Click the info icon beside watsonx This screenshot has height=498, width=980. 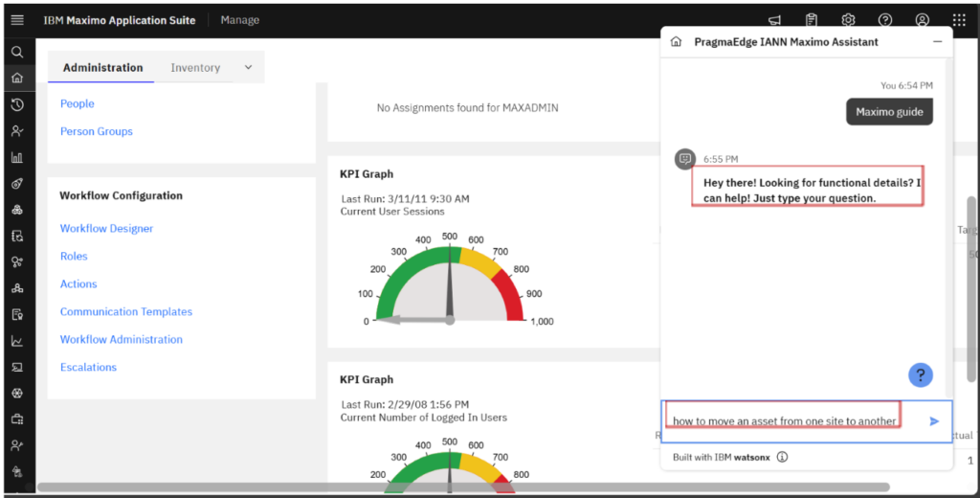coord(782,458)
